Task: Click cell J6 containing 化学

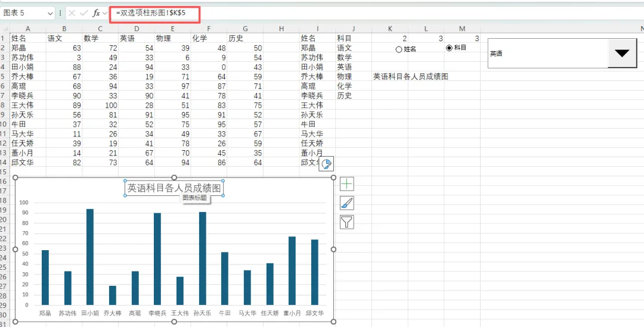Action: [354, 86]
